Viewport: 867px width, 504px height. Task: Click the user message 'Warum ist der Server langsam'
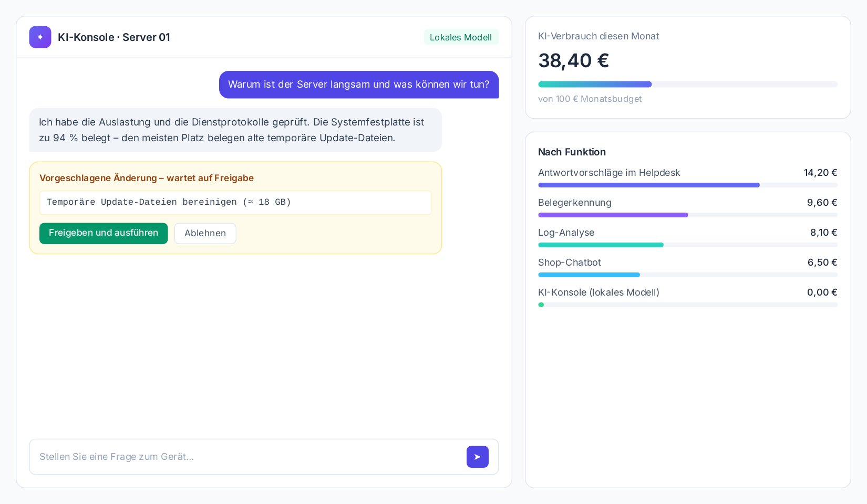point(359,85)
